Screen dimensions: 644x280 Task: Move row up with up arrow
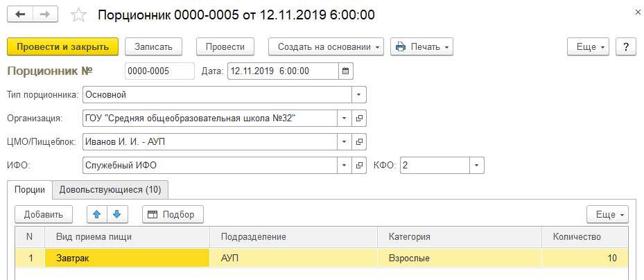click(97, 214)
